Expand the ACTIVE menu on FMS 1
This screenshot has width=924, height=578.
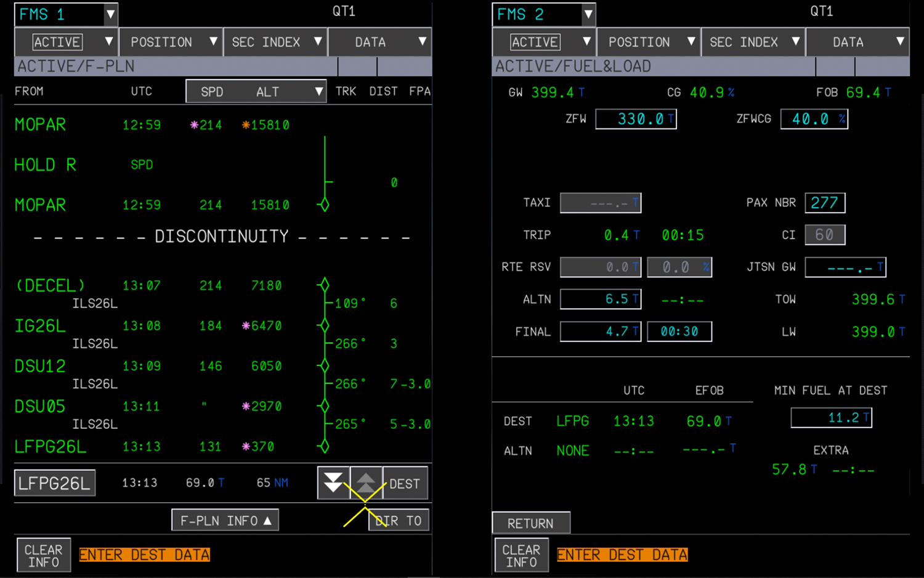tap(67, 42)
